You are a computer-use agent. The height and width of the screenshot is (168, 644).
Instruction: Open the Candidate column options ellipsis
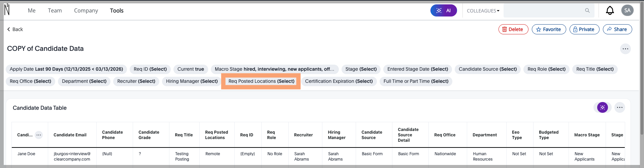pos(39,135)
